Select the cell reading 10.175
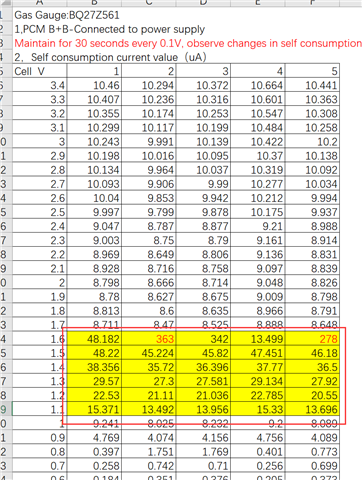The image size is (362, 480). pos(258,212)
